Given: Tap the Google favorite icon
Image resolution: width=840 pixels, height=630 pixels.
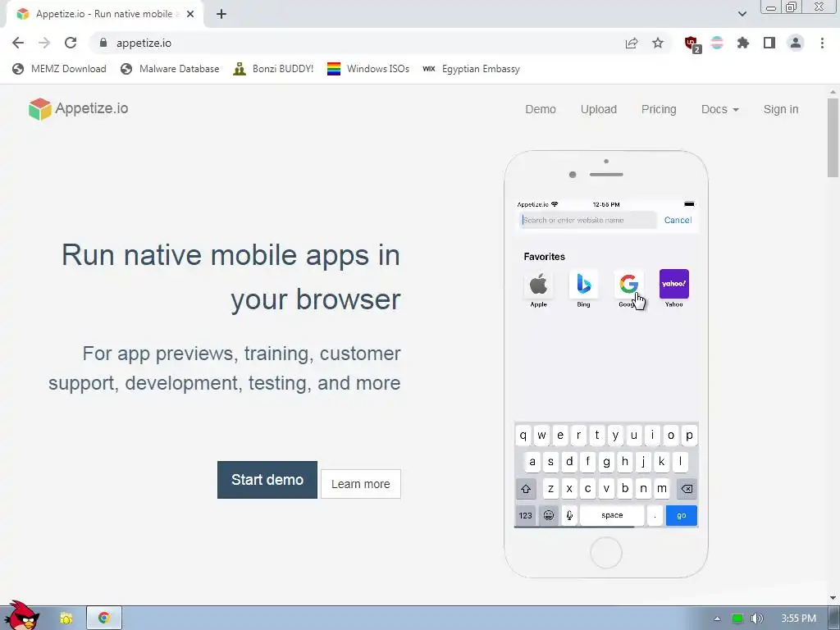Looking at the screenshot, I should point(628,284).
